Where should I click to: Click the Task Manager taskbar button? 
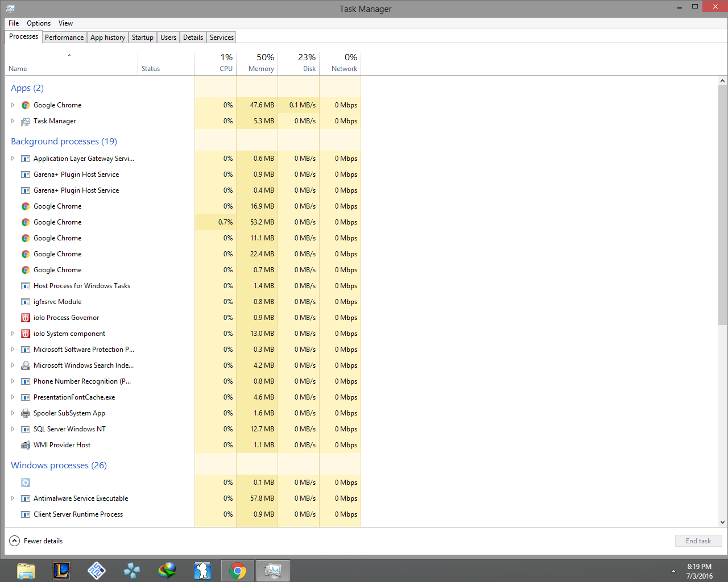click(273, 571)
